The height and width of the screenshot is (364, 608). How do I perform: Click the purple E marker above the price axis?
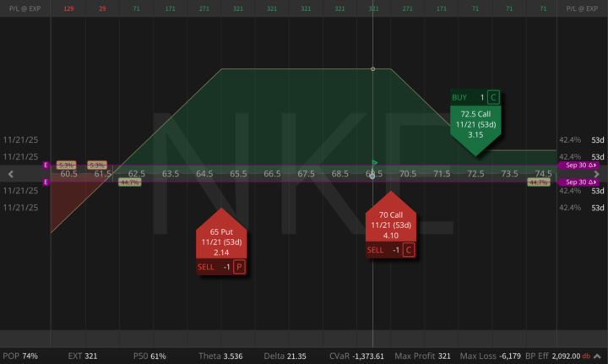(x=46, y=166)
